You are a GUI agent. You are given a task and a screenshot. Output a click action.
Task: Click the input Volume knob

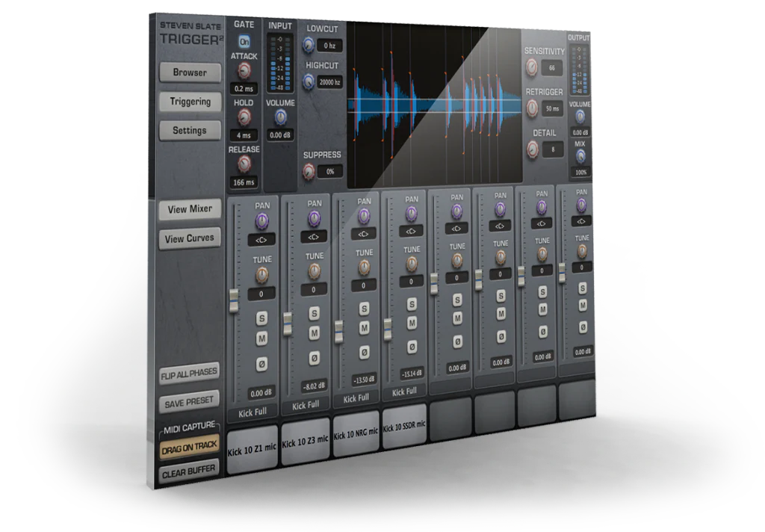click(281, 117)
